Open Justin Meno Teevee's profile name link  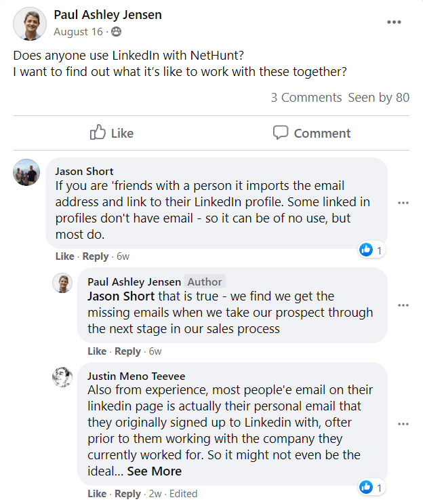[136, 376]
